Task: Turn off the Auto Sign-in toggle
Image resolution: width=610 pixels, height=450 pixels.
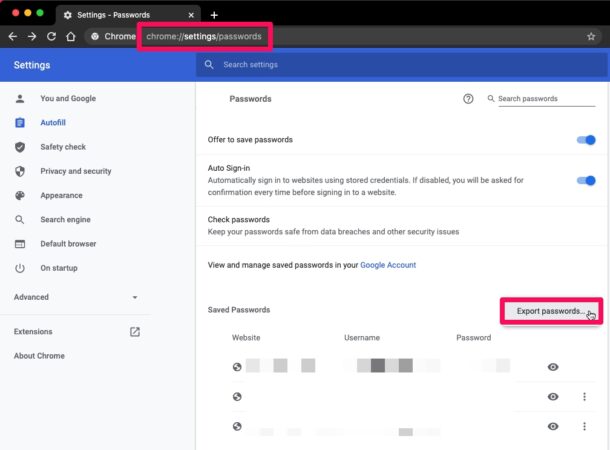Action: [586, 181]
